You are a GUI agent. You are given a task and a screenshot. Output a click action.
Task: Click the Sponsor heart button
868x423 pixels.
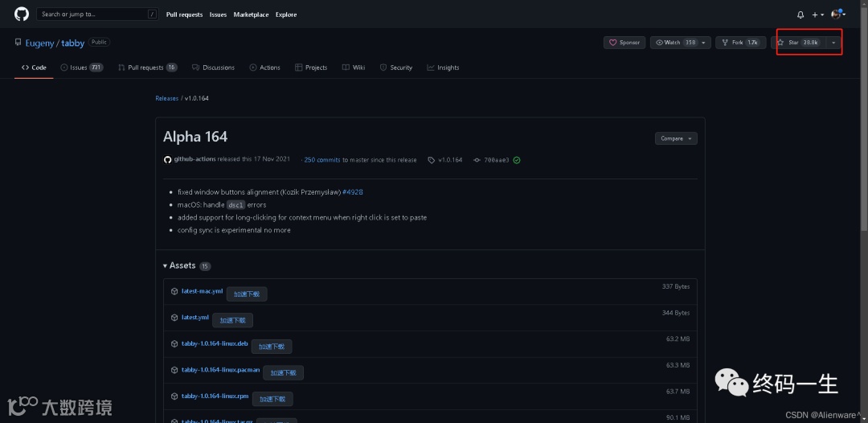624,43
